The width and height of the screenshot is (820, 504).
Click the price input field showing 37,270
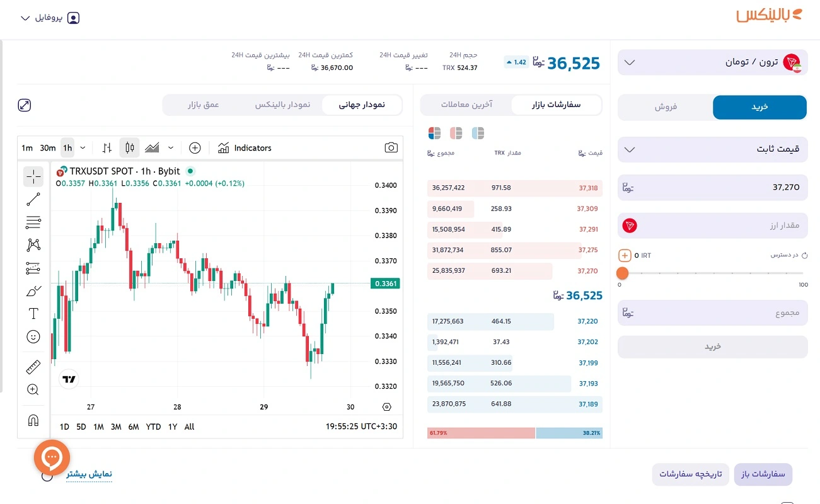712,187
